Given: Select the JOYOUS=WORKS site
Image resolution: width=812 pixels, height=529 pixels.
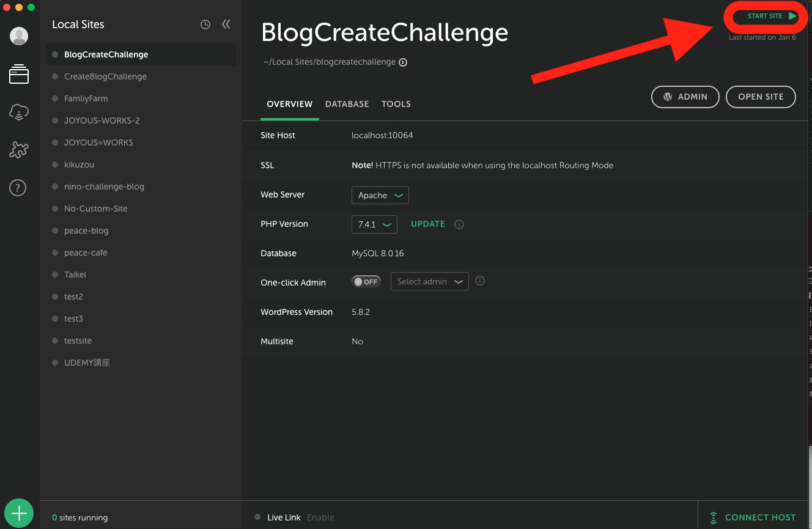Looking at the screenshot, I should 141,142.
